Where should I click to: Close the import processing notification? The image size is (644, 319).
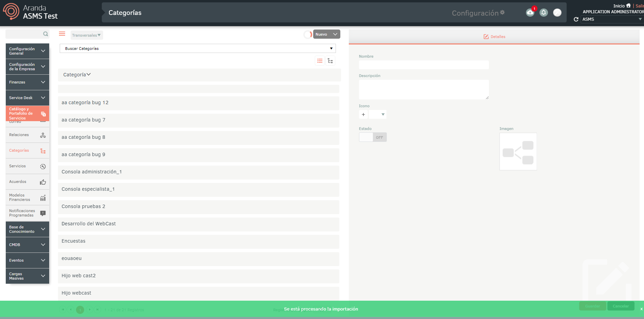pos(641,309)
